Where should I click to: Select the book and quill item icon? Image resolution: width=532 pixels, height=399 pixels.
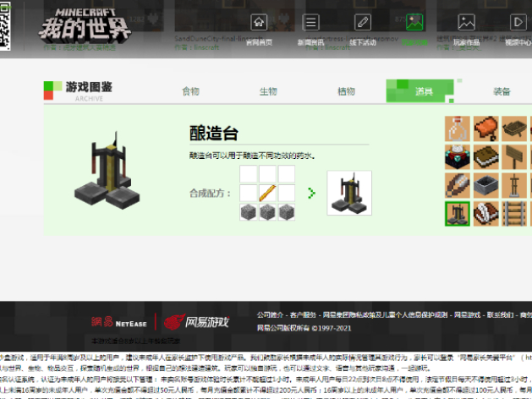click(485, 214)
